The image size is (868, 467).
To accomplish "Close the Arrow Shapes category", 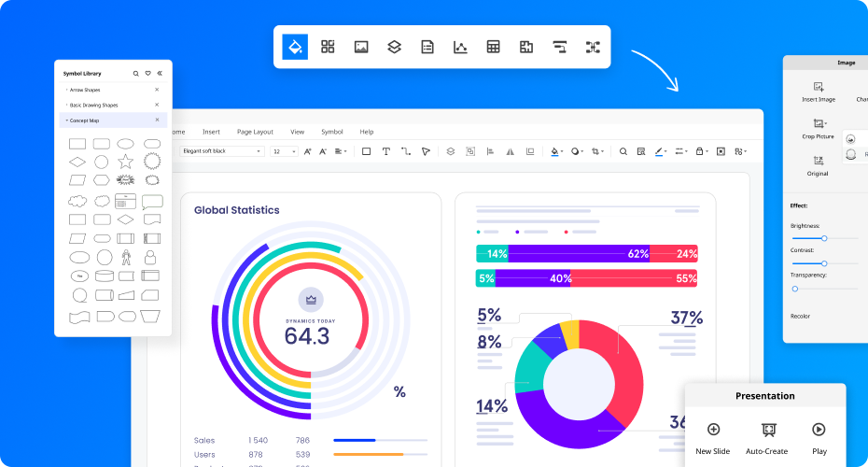I will 157,90.
